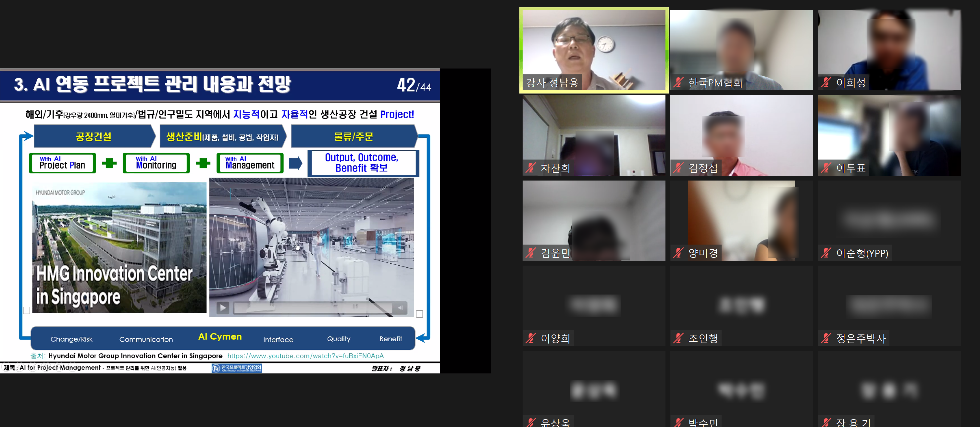Viewport: 980px width, 427px height.
Task: Click muted mic icon beside 이순형(YPP)
Action: pos(825,253)
